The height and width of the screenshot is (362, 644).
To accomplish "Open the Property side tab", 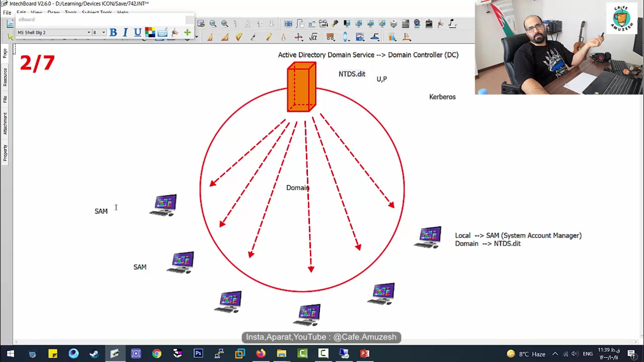I will click(x=5, y=153).
